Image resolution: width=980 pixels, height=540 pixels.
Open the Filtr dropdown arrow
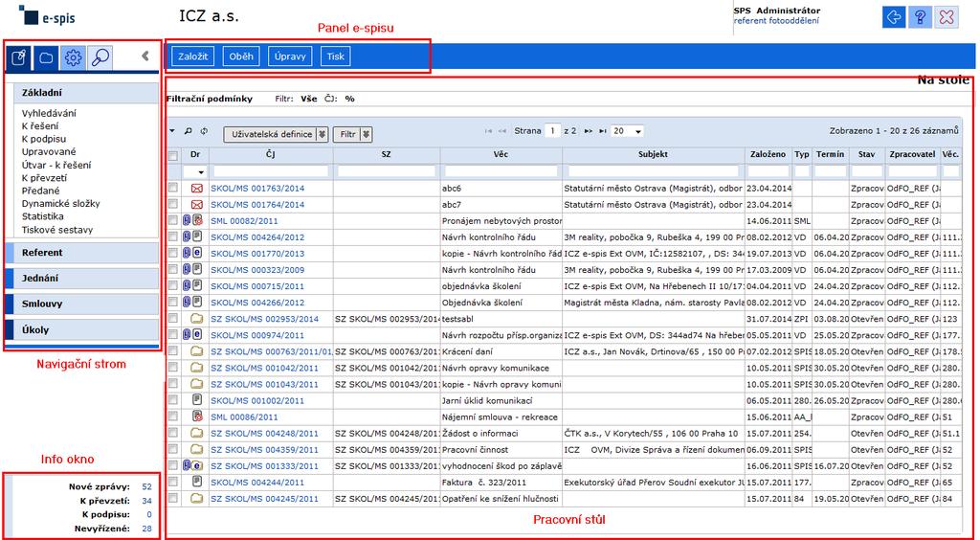tap(367, 134)
